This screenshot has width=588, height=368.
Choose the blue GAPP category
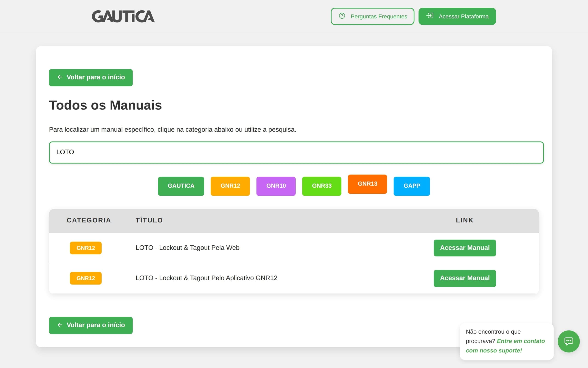tap(412, 186)
